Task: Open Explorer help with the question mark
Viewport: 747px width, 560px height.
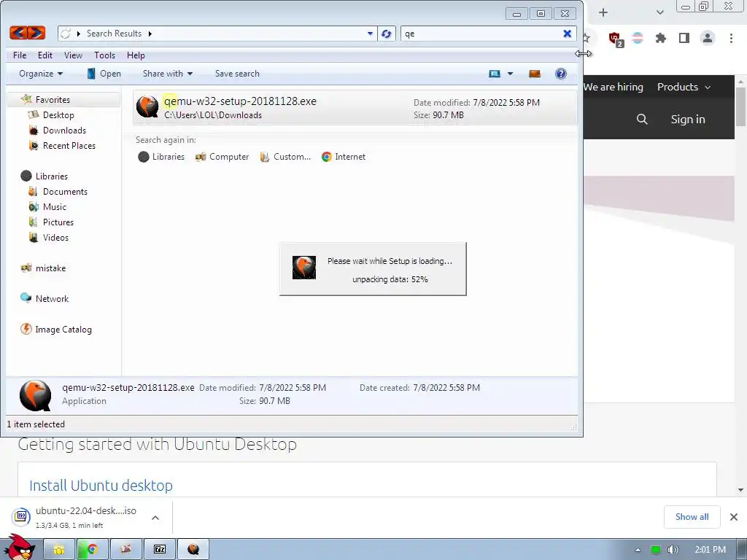Action: point(561,74)
